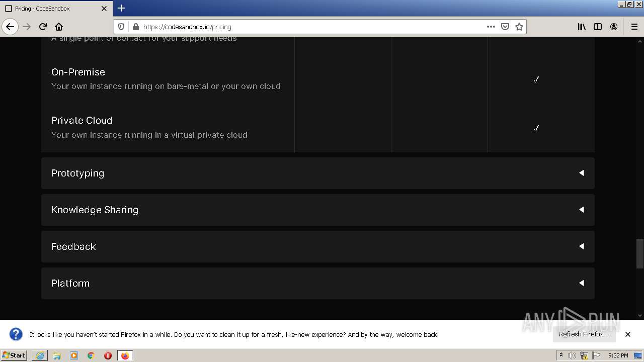Viewport: 644px width, 362px height.
Task: Toggle the sidebar view icon
Action: [x=598, y=27]
